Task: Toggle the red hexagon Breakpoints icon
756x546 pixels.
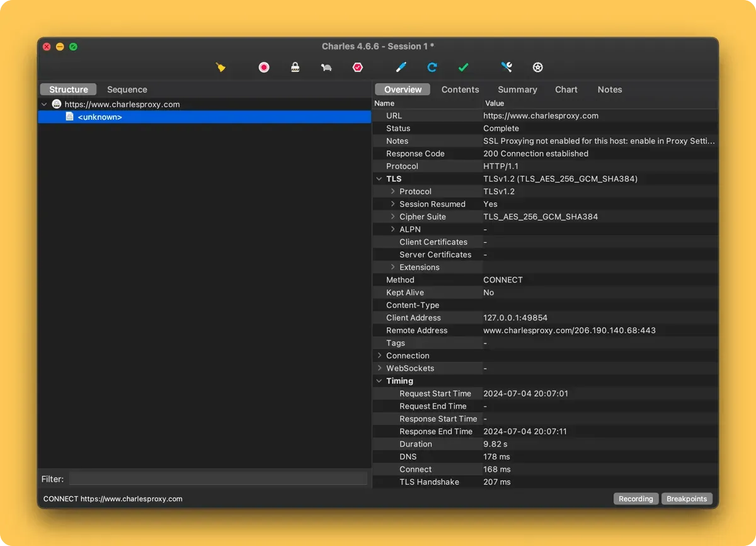Action: pos(358,67)
